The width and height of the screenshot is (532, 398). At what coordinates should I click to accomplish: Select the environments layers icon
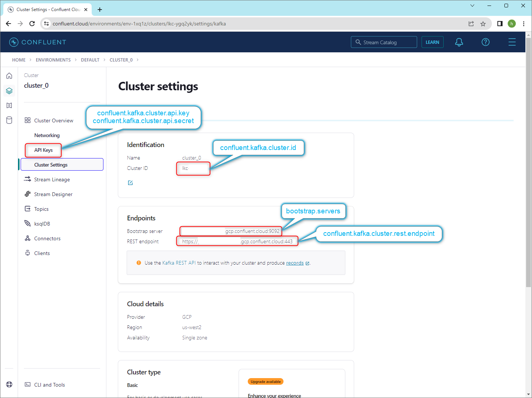click(9, 91)
